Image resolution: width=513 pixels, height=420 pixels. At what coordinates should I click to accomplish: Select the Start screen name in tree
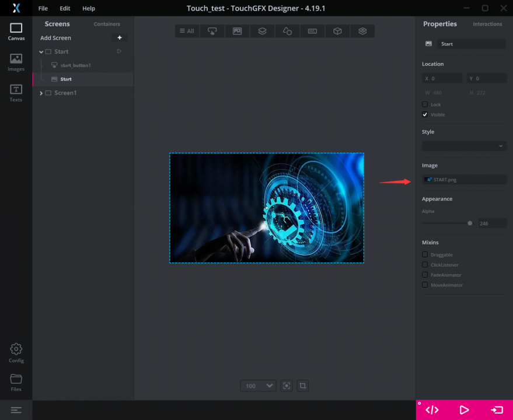[x=61, y=52]
